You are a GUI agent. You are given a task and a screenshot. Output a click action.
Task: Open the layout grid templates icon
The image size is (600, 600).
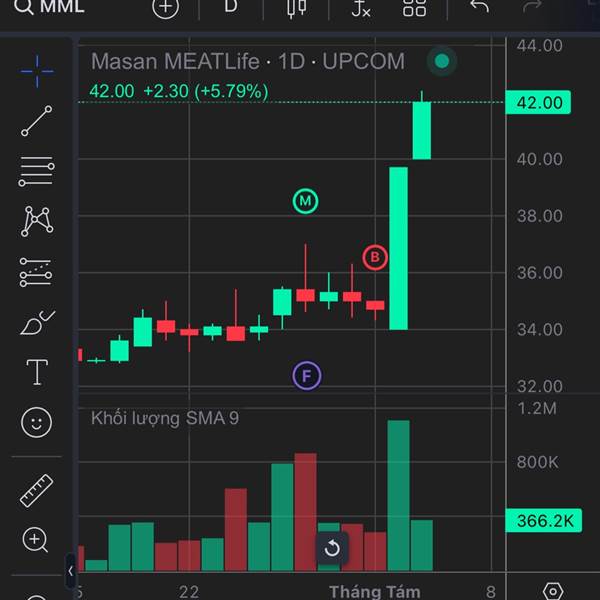tap(414, 7)
